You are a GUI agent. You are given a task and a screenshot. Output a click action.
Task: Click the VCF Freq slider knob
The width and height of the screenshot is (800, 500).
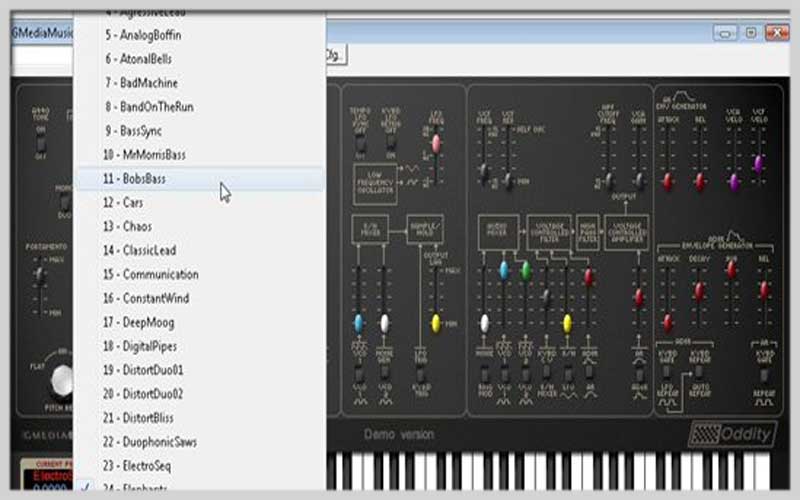click(x=484, y=172)
